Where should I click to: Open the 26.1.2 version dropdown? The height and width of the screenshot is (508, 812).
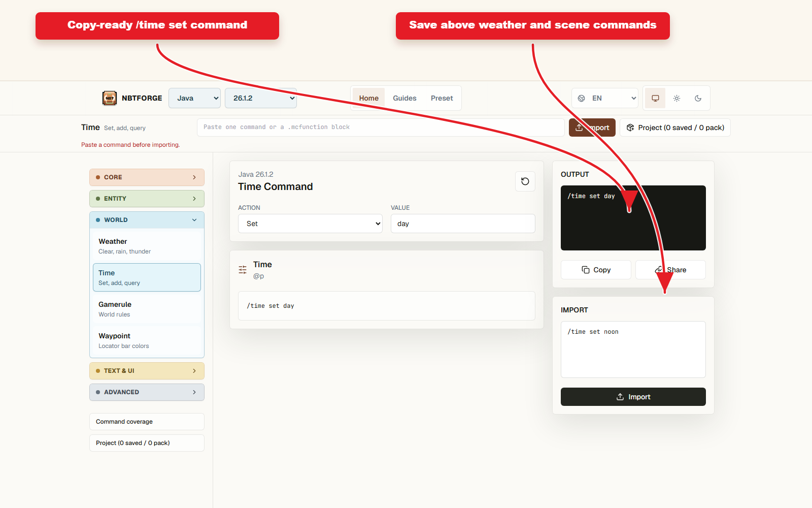tap(261, 98)
